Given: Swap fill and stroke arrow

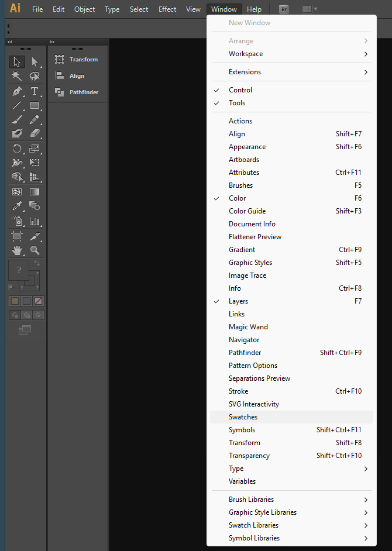Looking at the screenshot, I should click(x=37, y=263).
